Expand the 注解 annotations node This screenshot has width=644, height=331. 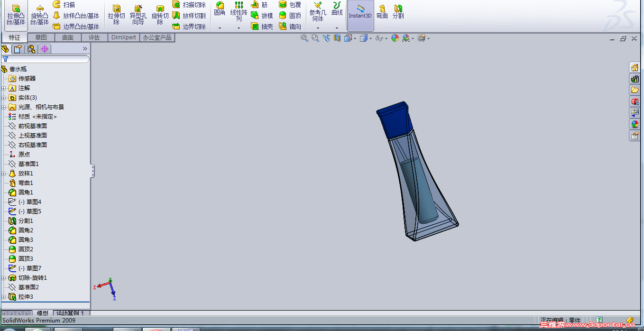coord(4,88)
